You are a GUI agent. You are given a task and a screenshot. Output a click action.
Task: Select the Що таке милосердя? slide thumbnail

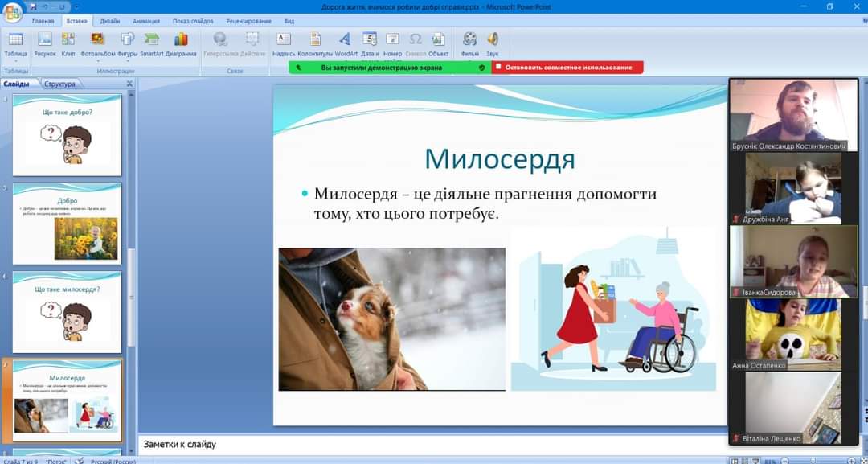pos(67,312)
